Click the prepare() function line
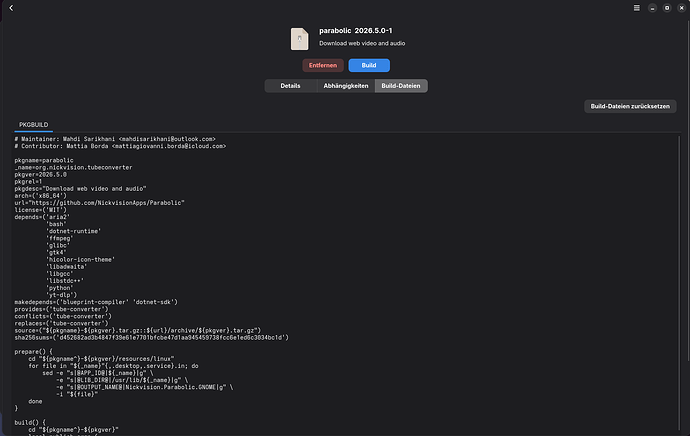 click(x=33, y=352)
